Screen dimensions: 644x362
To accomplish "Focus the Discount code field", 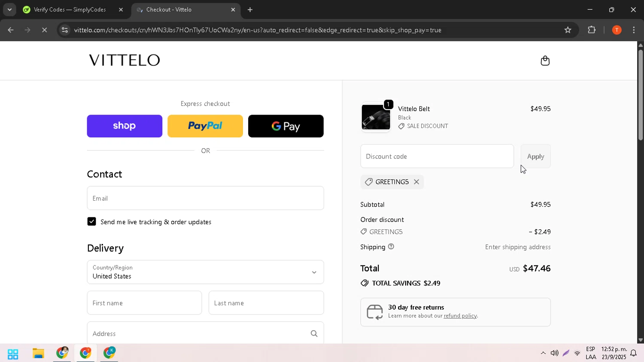I will click(437, 156).
